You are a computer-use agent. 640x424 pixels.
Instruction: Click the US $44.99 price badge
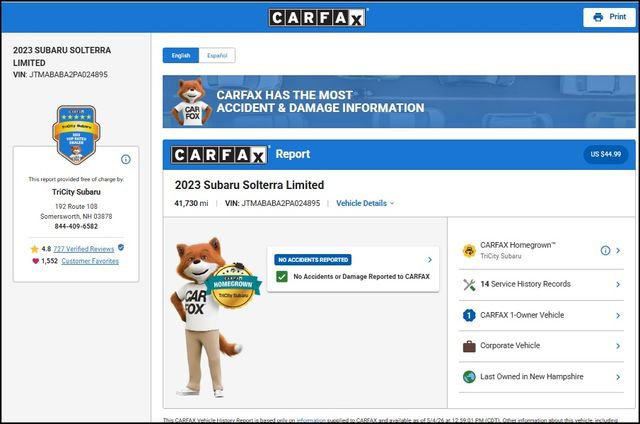click(605, 154)
